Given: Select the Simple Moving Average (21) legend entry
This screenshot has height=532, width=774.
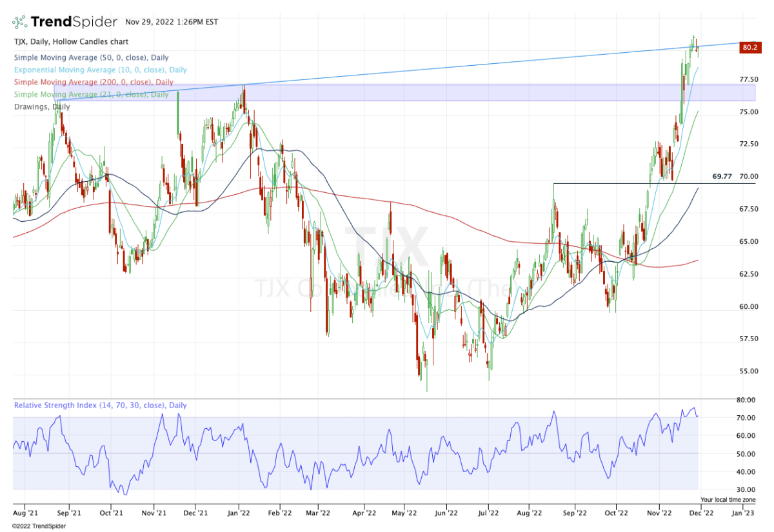Looking at the screenshot, I should point(91,94).
